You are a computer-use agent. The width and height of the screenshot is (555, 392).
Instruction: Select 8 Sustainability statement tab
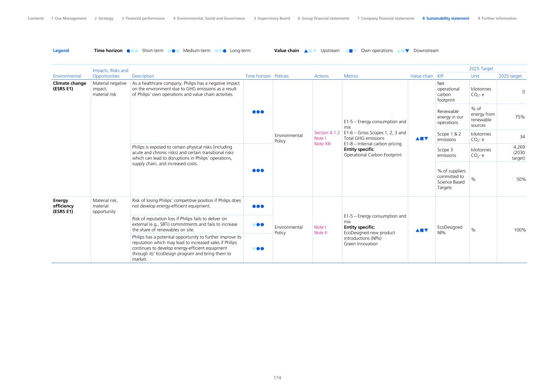(446, 18)
